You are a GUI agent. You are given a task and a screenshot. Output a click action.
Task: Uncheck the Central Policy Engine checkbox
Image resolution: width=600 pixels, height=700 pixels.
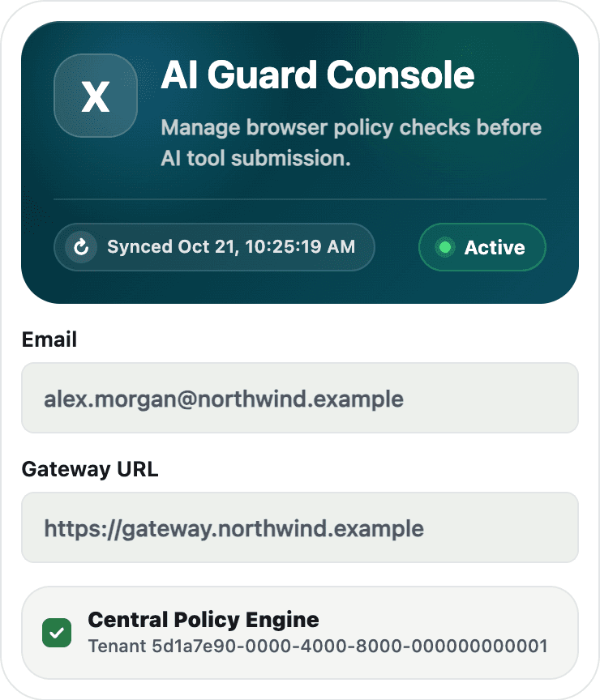click(57, 633)
